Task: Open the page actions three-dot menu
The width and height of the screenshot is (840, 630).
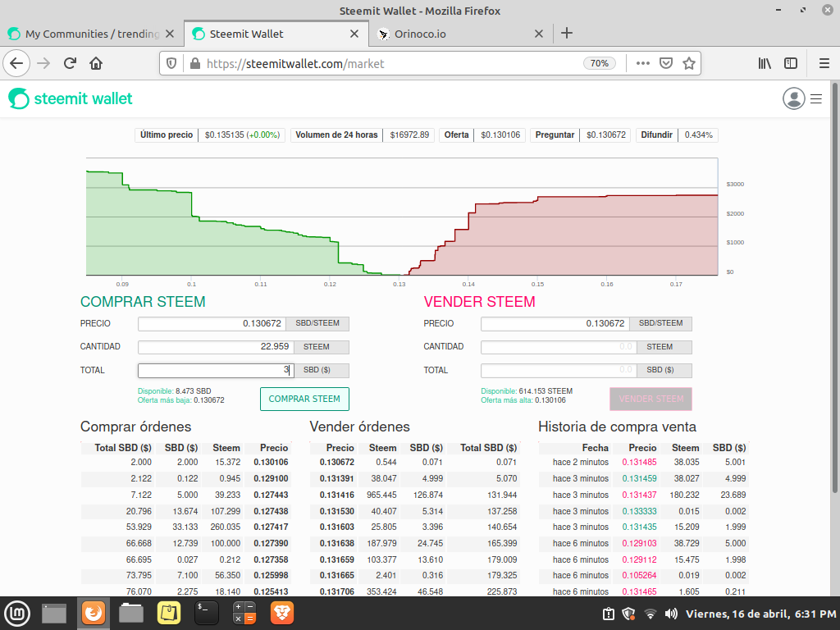Action: 643,63
